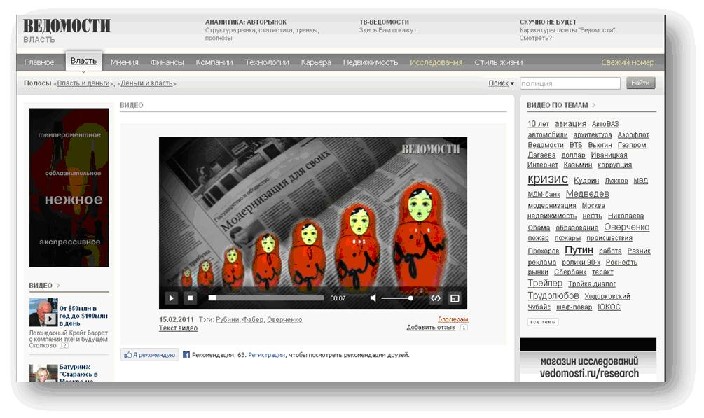Screen dimensions: 704x418
Task: Click Facebook logo icon beside recommendations
Action: pos(186,355)
